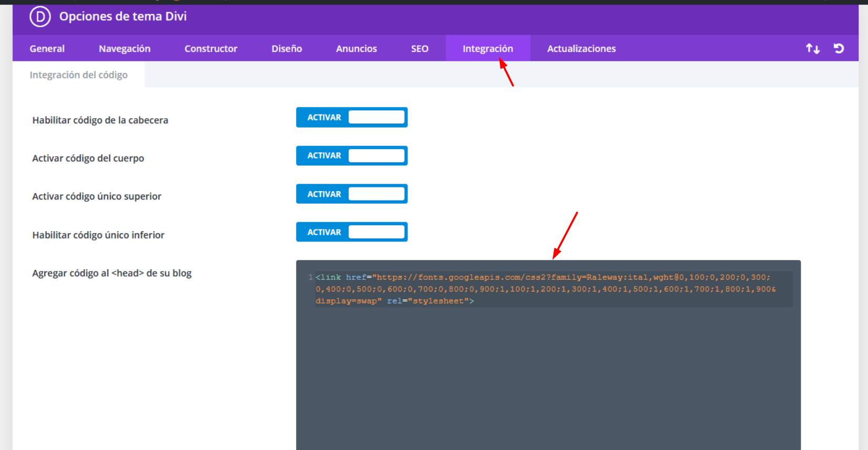Click the reset options icon
Screen dimensions: 868x450
pyautogui.click(x=839, y=48)
